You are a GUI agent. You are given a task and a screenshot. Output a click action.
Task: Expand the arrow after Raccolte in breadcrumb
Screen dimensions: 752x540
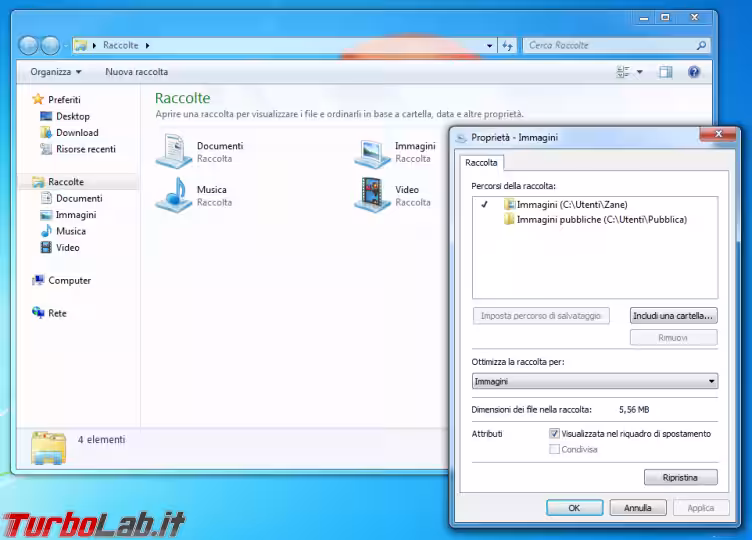point(147,46)
